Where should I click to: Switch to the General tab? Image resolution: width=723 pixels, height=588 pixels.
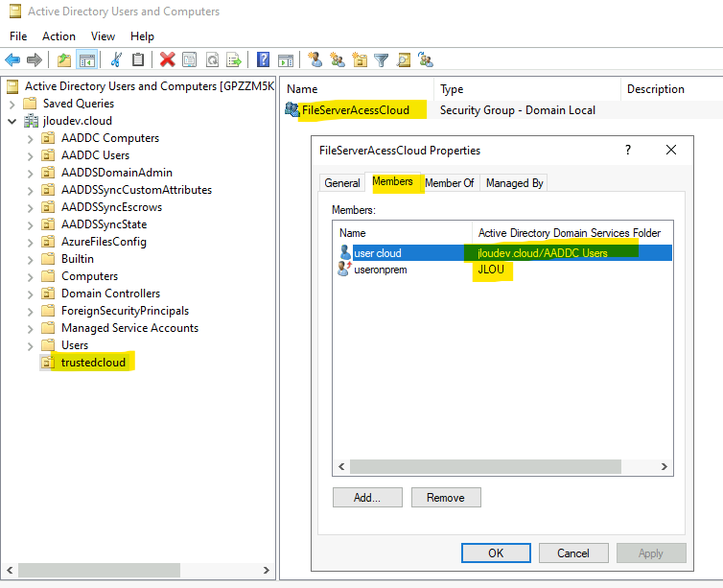pyautogui.click(x=342, y=183)
